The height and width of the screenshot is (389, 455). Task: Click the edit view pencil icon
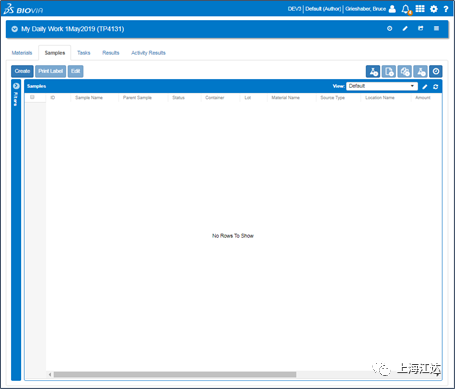coord(425,87)
